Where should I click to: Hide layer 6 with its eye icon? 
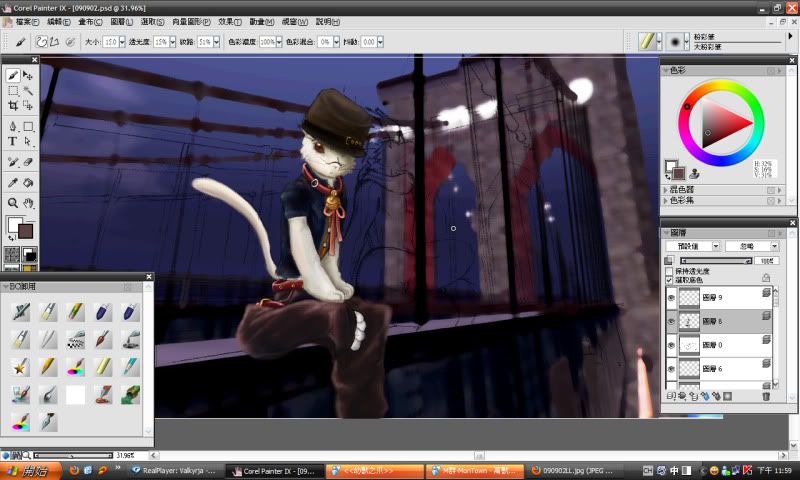[x=671, y=369]
